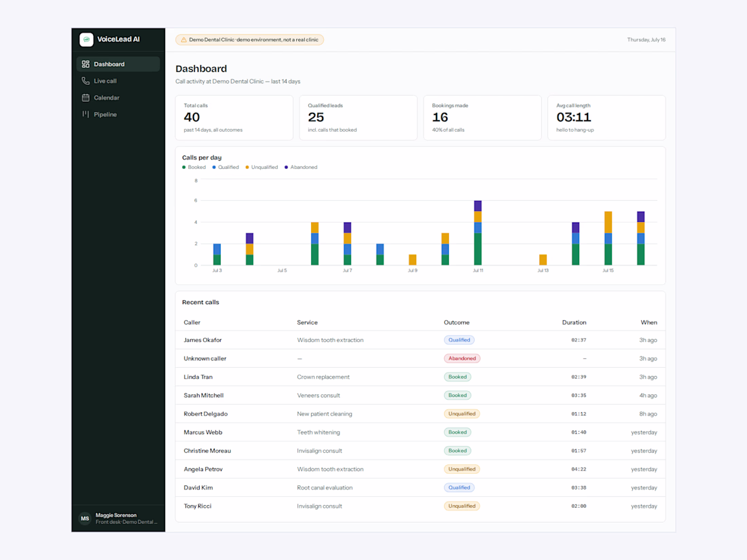747x560 pixels.
Task: Click the Root canal evaluation service
Action: click(325, 487)
